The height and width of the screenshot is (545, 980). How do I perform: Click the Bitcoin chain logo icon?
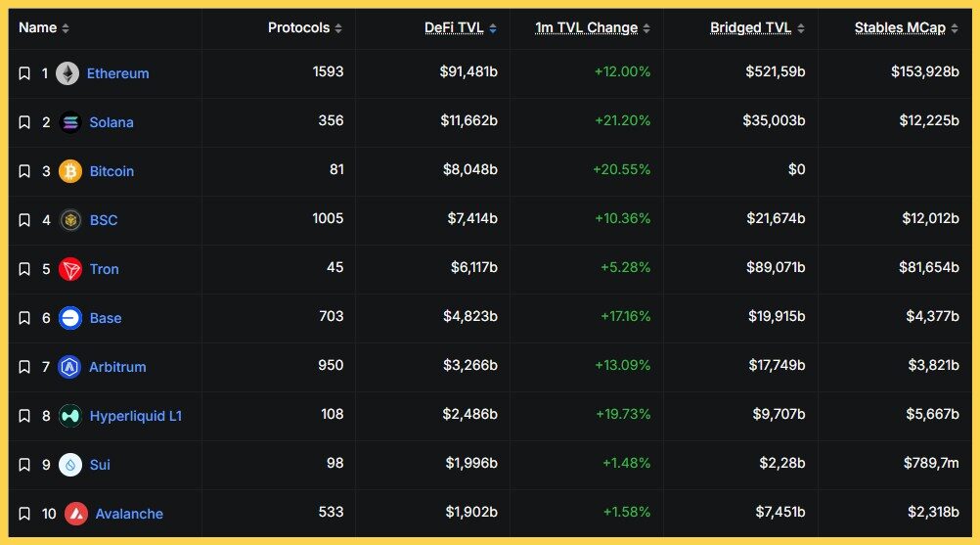pos(70,171)
